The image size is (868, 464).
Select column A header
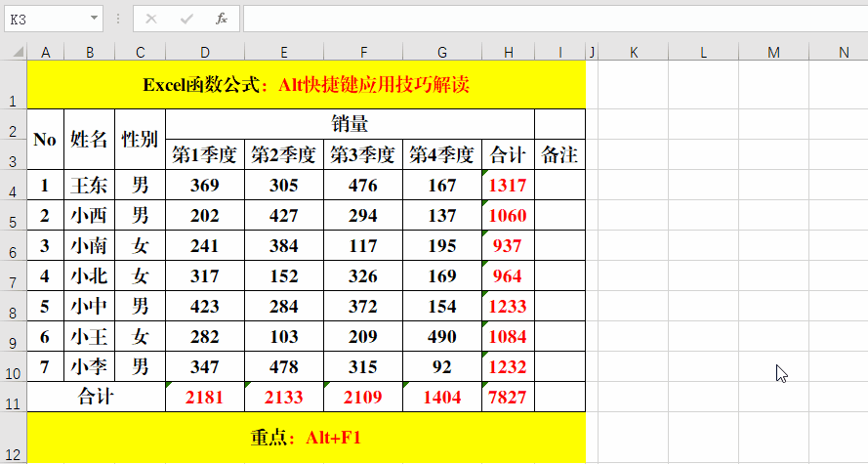pyautogui.click(x=45, y=53)
